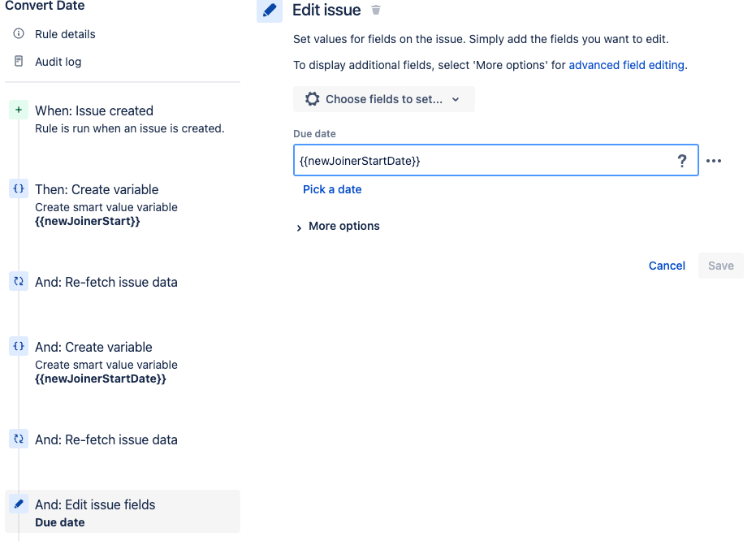Open the three-dot menu next to Due date
Image resolution: width=756 pixels, height=541 pixels.
(714, 161)
